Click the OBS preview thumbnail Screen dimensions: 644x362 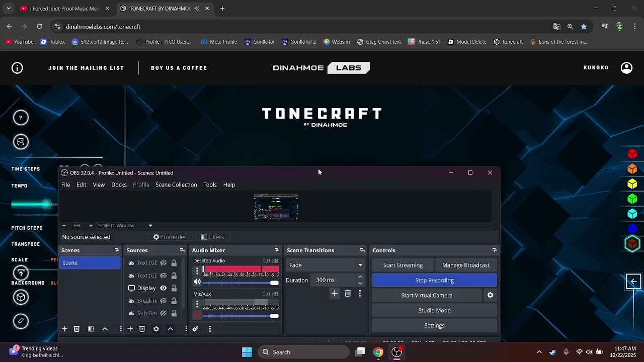click(x=276, y=206)
